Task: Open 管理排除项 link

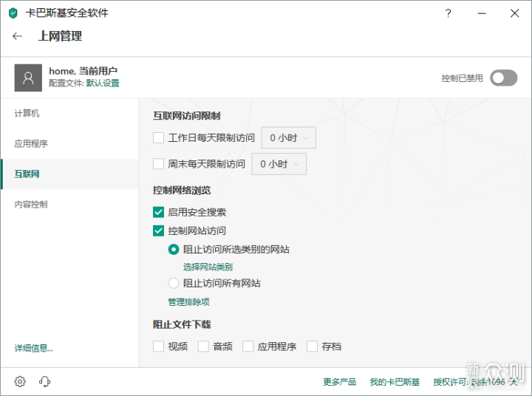Action: (x=189, y=302)
